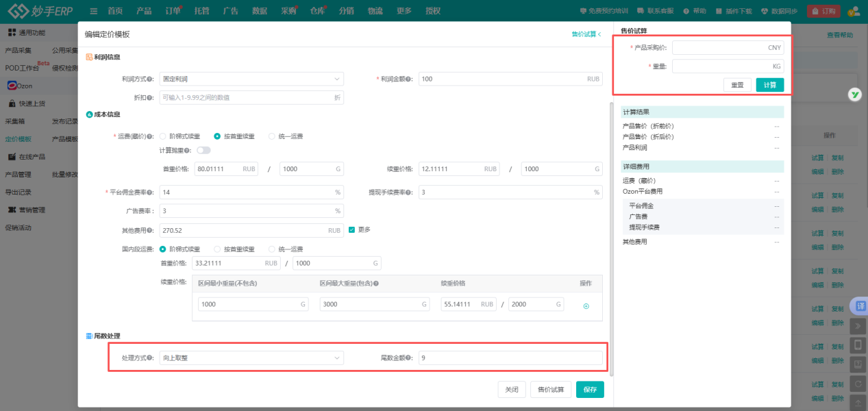
Task: Toggle the 计算抛重 switch
Action: click(203, 151)
